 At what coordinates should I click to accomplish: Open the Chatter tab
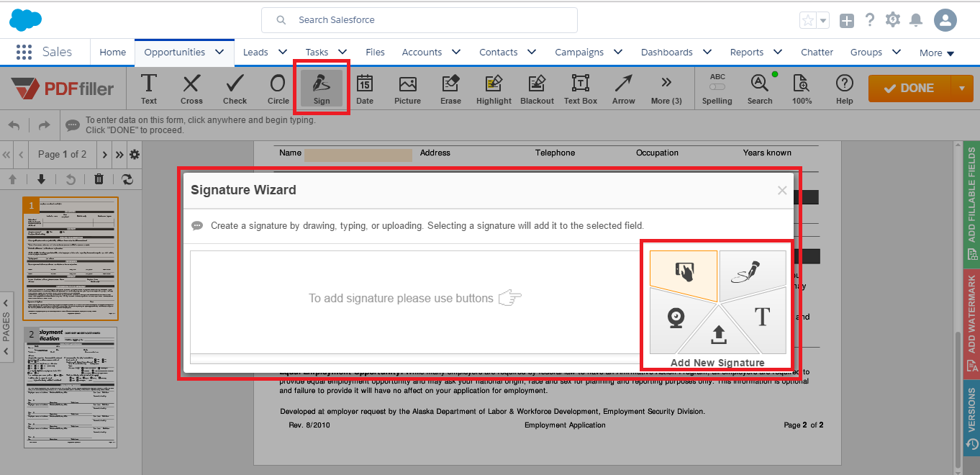817,52
